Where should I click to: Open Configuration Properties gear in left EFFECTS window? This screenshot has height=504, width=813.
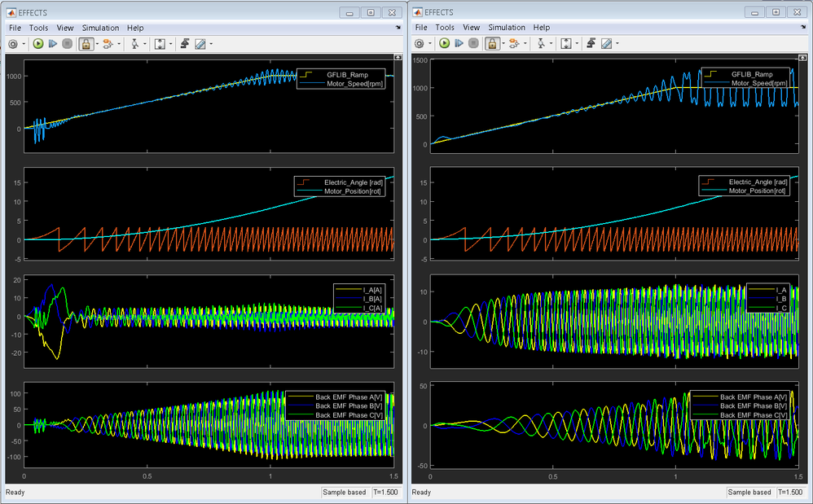pyautogui.click(x=13, y=44)
